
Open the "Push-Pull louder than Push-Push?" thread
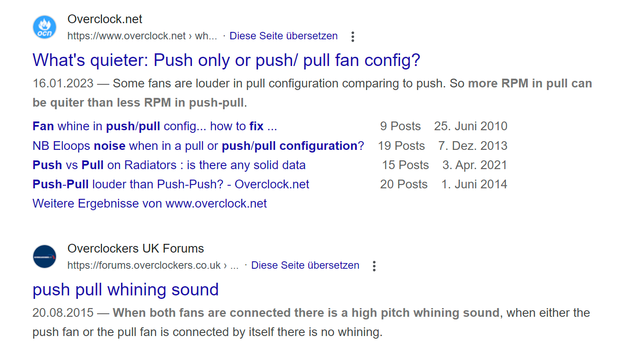coord(171,184)
